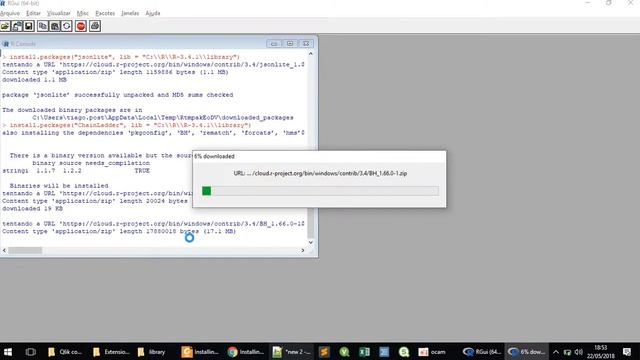Open the Windows notification center icon
This screenshot has width=640, height=360.
(x=627, y=351)
